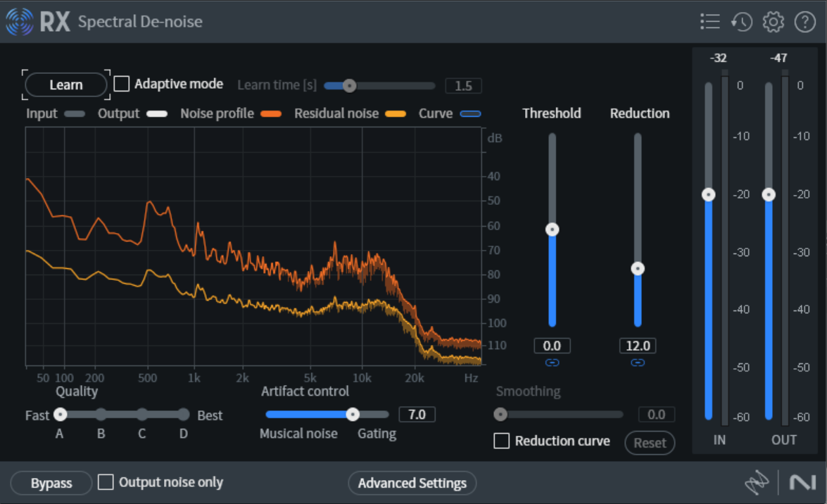Open the settings gear icon

click(774, 22)
